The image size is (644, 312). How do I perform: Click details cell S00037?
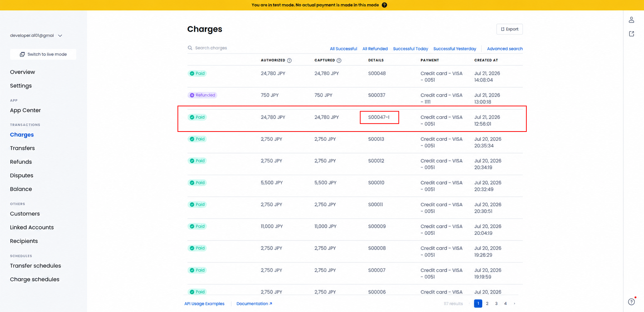pyautogui.click(x=377, y=95)
